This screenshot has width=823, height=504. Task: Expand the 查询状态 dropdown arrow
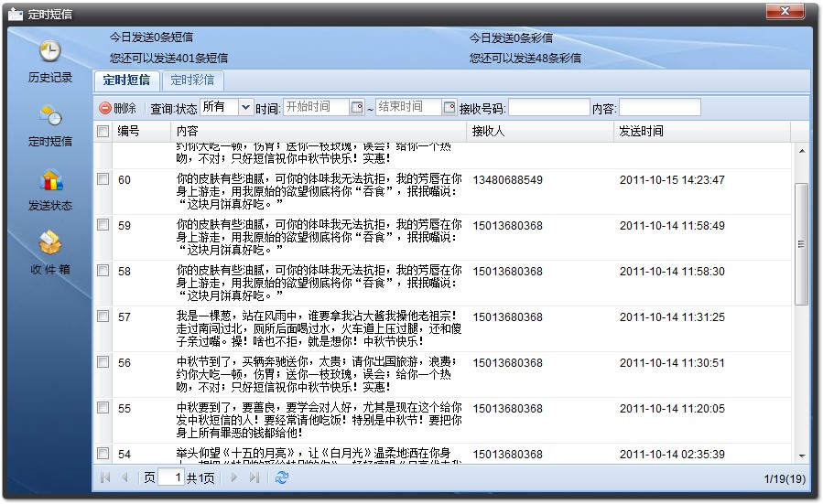click(245, 108)
